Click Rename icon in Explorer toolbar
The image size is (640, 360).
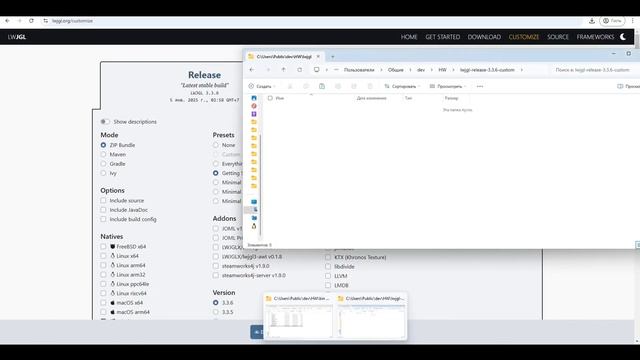(338, 86)
